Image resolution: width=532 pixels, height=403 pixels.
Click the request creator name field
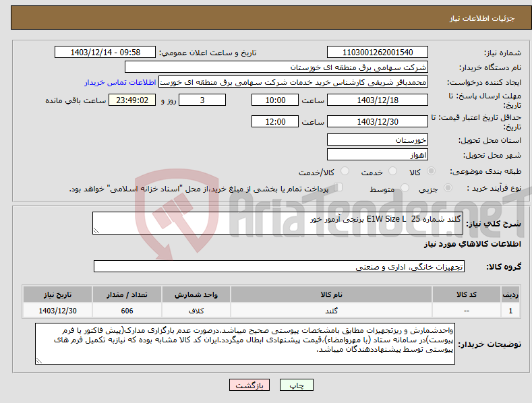(293, 82)
